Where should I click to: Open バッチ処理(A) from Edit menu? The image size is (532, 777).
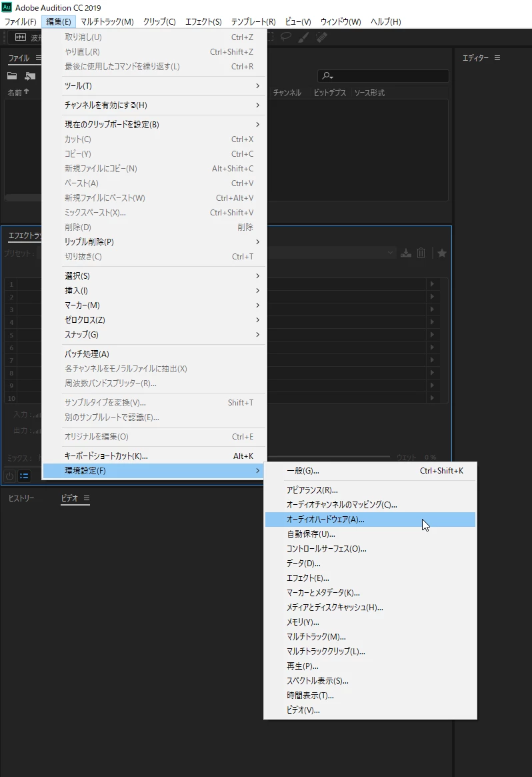tap(154, 353)
